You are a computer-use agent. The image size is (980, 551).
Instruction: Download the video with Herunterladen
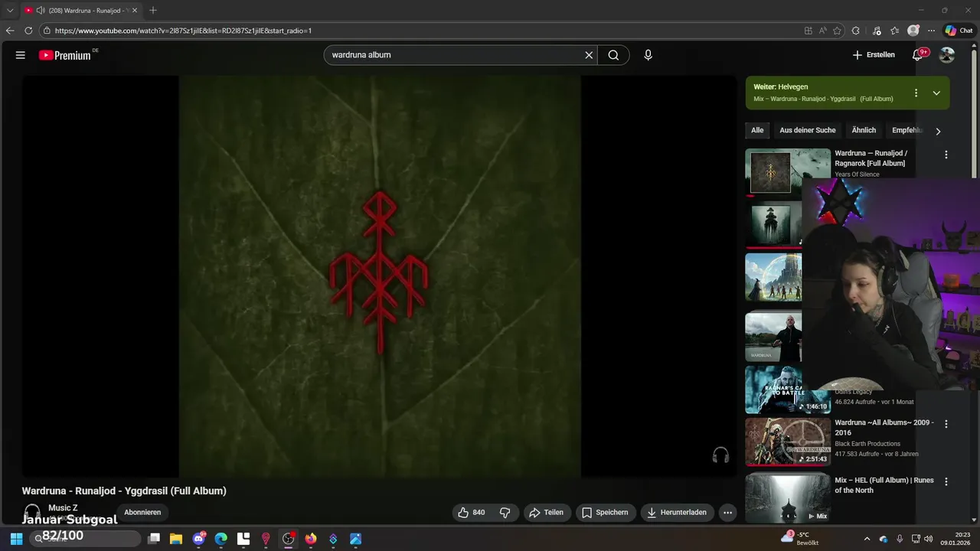677,513
